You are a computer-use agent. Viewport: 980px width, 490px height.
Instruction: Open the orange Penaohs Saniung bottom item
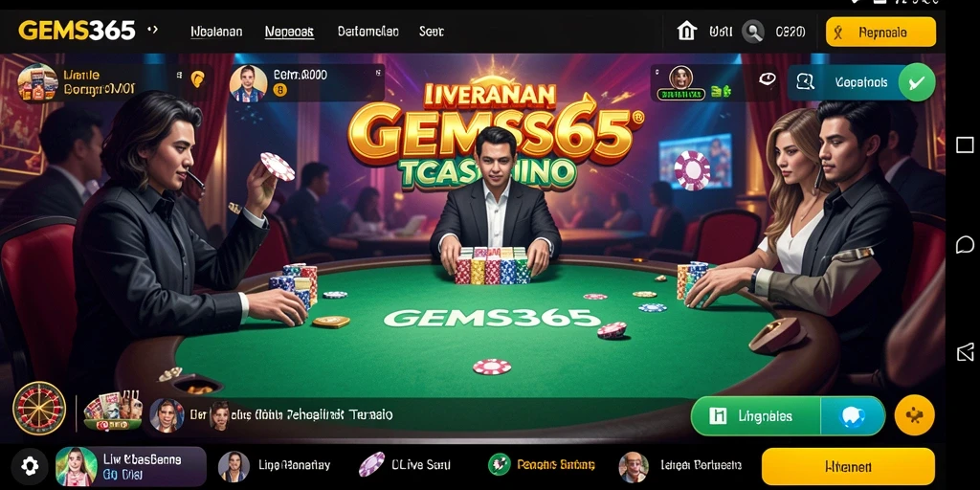click(x=542, y=465)
